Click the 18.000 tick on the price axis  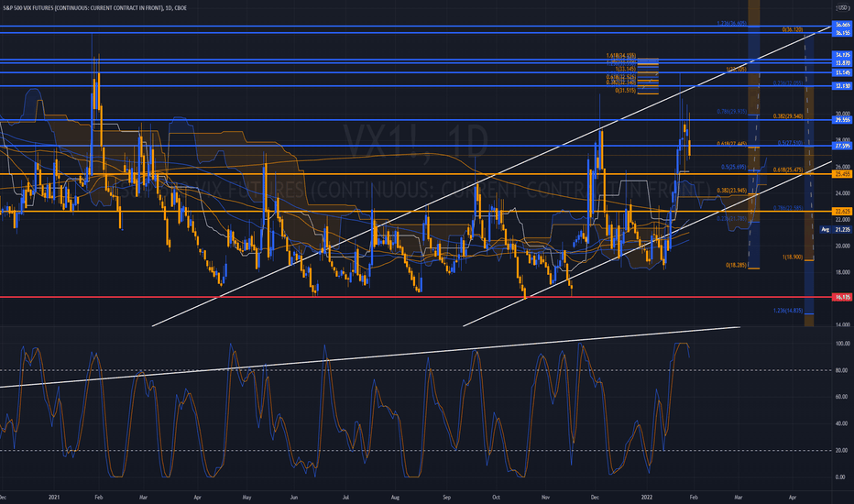[843, 272]
